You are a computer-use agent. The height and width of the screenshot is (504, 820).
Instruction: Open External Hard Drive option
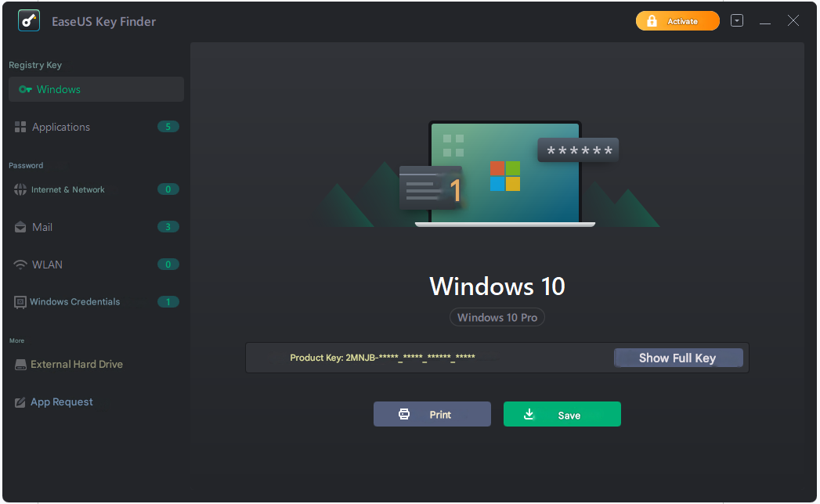click(96, 365)
